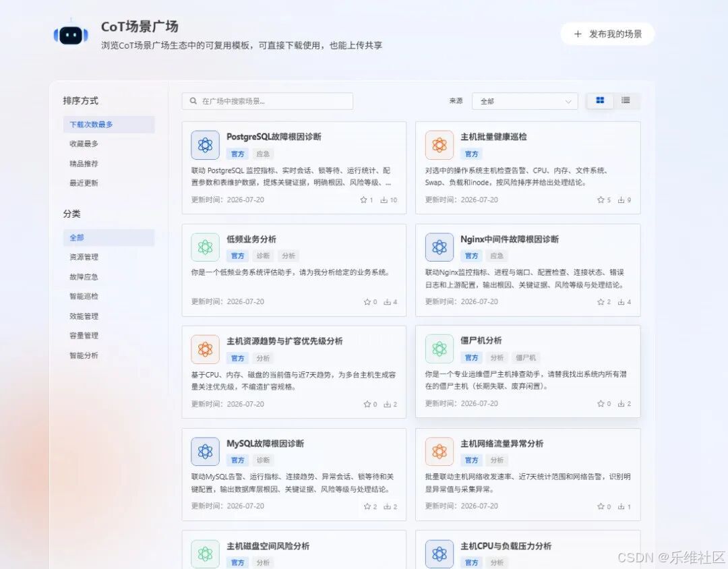Click the 僵尸机分析 description text
728x569 pixels.
click(526, 380)
